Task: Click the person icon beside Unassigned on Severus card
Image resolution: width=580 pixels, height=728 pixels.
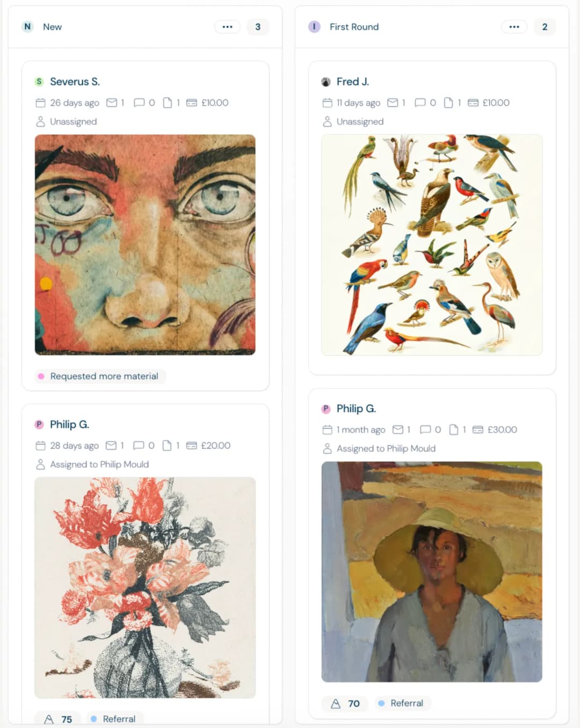Action: (x=40, y=122)
